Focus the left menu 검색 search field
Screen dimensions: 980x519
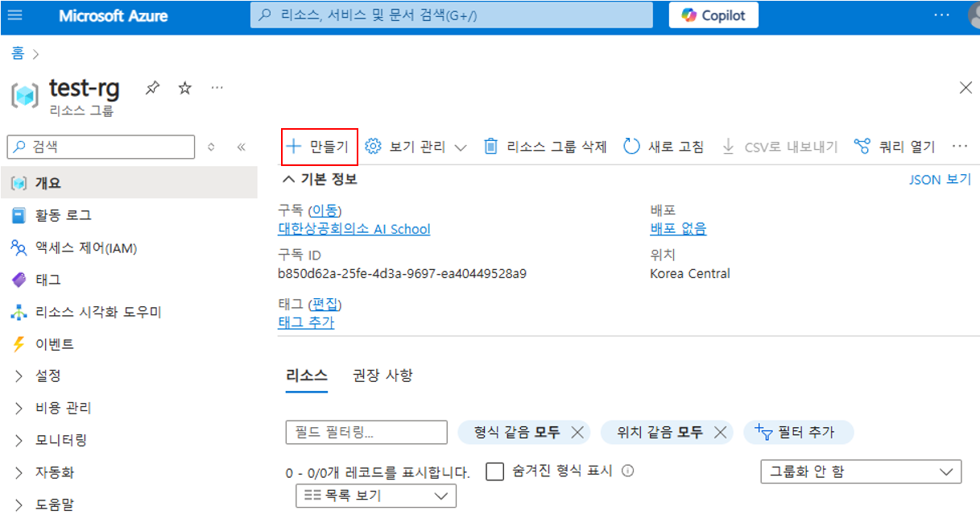101,147
